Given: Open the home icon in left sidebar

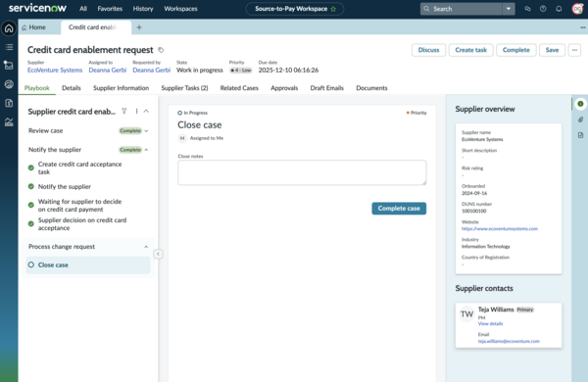Looking at the screenshot, I should coord(9,28).
